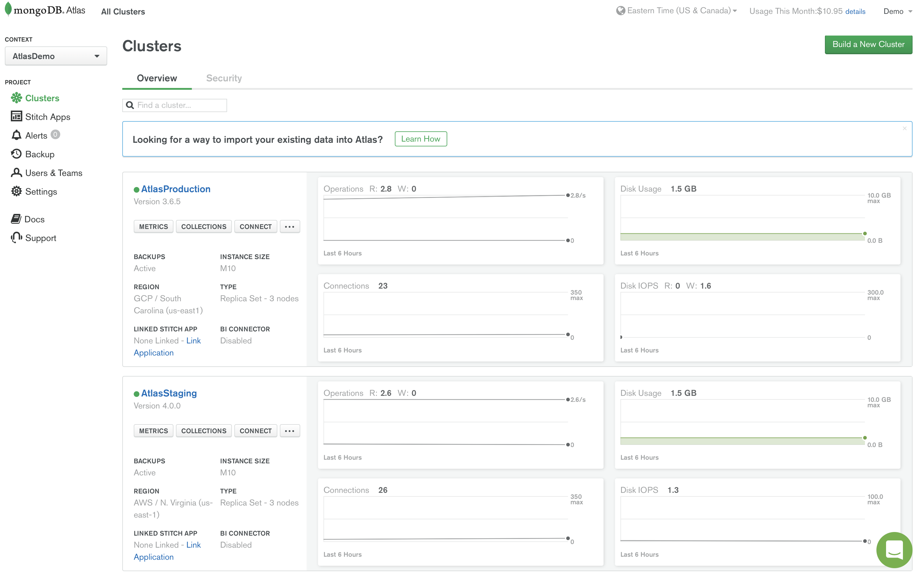Switch to the Security tab

click(x=224, y=78)
